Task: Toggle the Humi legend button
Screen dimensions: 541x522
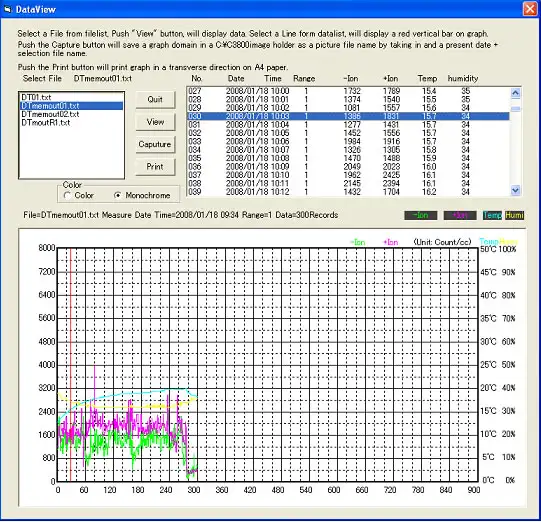Action: (514, 215)
